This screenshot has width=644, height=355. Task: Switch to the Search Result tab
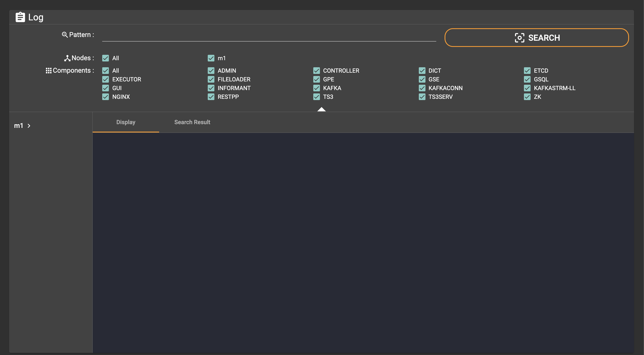coord(192,122)
